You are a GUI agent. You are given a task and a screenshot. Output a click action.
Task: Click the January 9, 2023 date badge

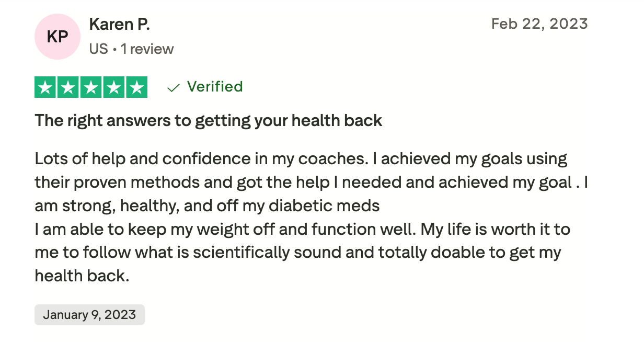89,315
